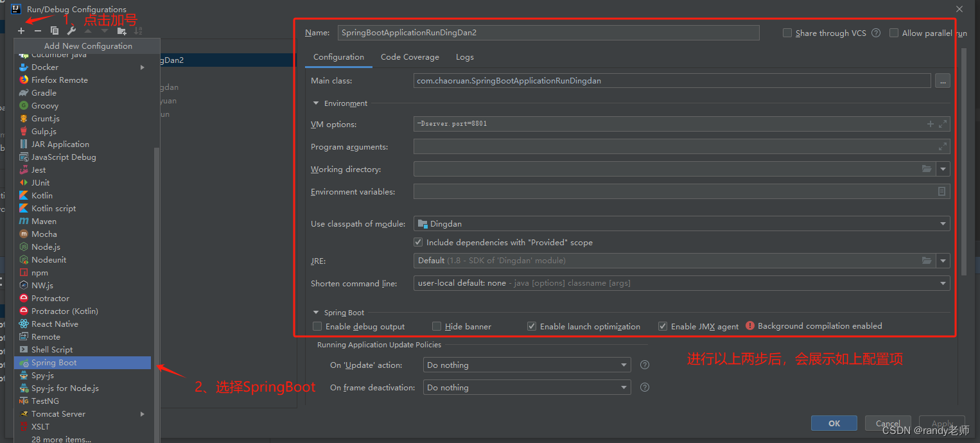Open On frame deactivation dropdown

[527, 387]
